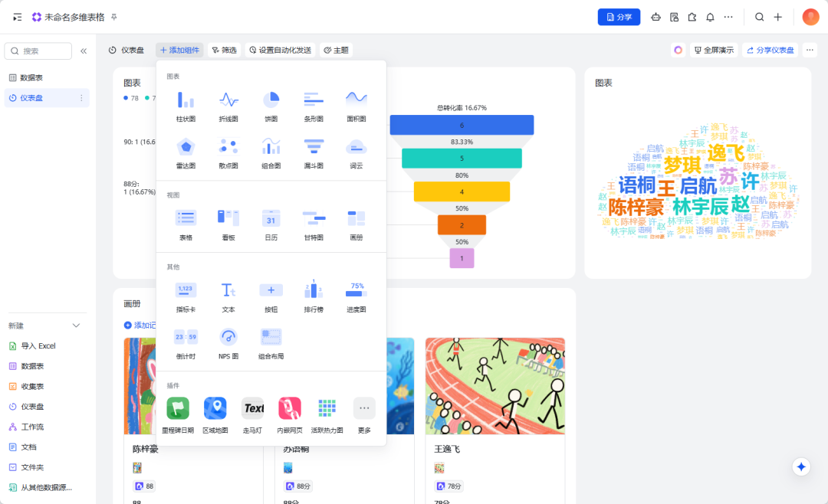
Task: Insert the 饼图 pie chart component
Action: (x=271, y=105)
